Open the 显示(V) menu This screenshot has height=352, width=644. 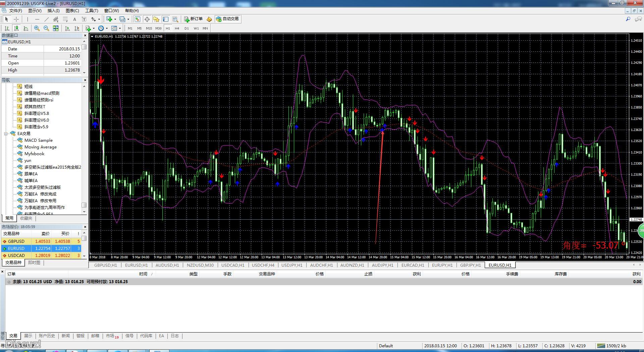(35, 11)
